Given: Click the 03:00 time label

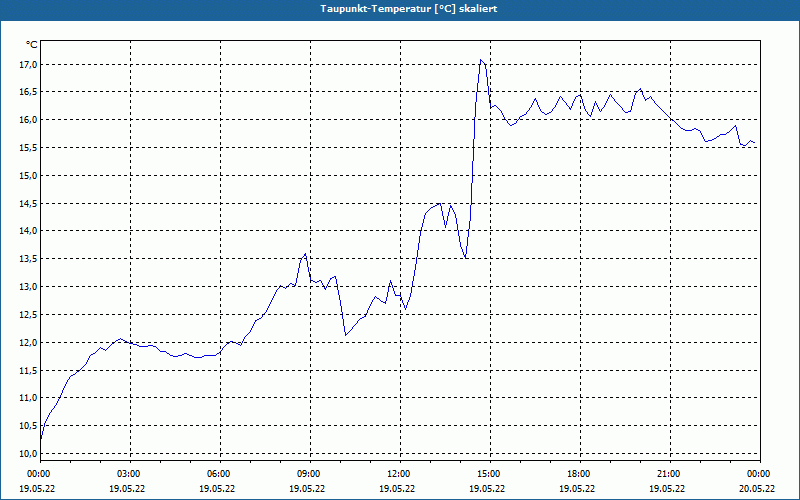Looking at the screenshot, I should pyautogui.click(x=131, y=474).
